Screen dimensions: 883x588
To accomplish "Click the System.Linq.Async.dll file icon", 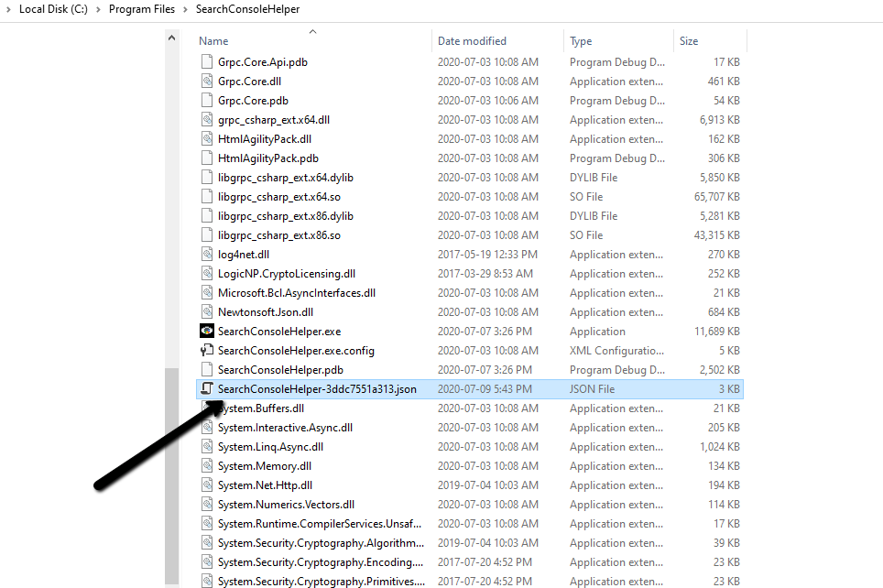I will pos(207,447).
